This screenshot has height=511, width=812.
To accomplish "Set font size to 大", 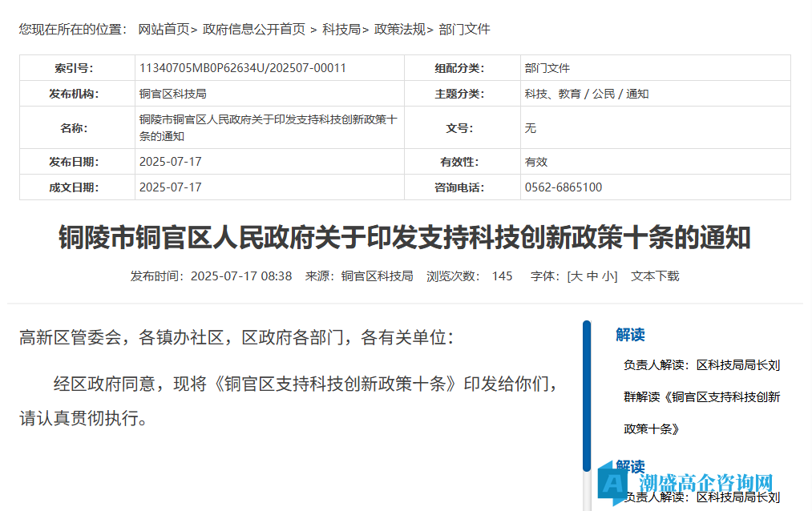I will (576, 276).
